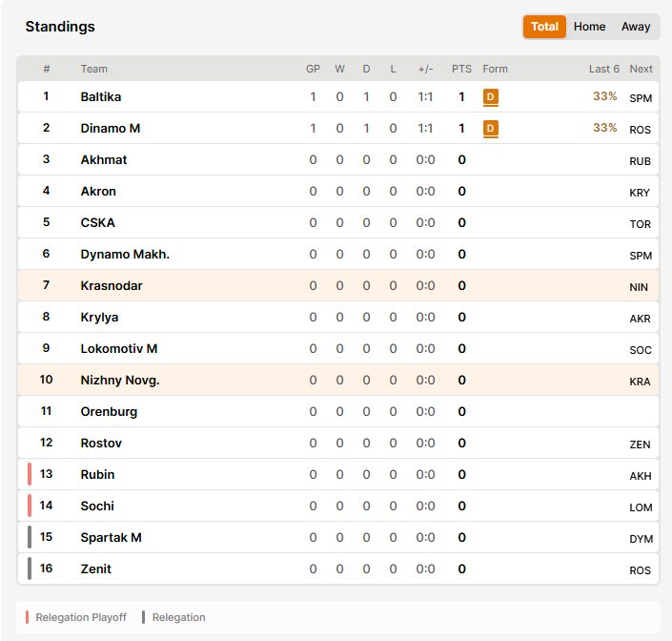Viewport: 672px width, 641px height.
Task: Click the PTS column header
Action: (x=461, y=69)
